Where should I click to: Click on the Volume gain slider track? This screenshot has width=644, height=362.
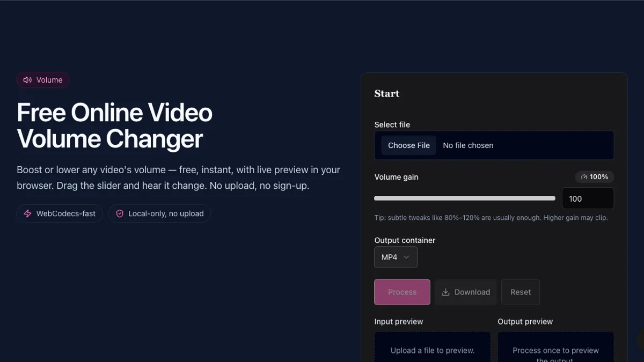465,198
